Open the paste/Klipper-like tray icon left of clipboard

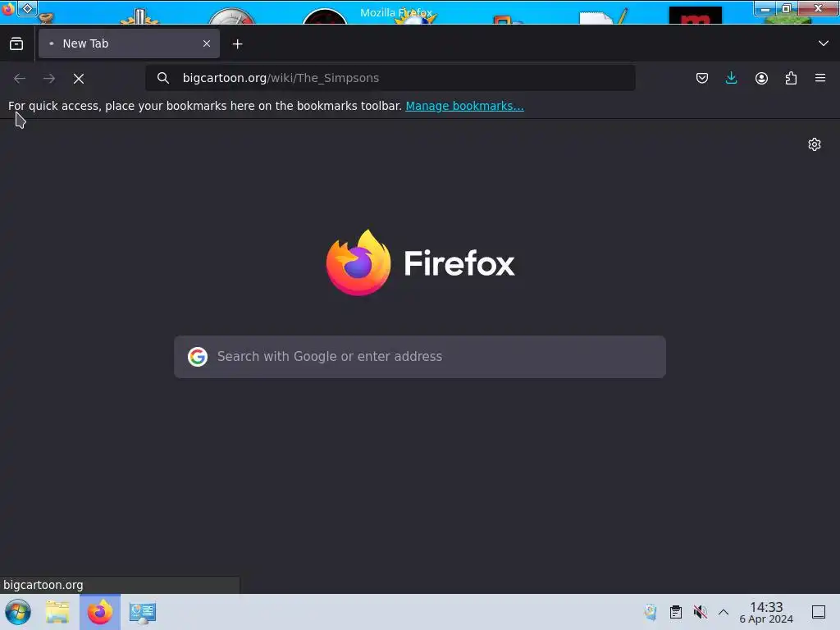651,612
